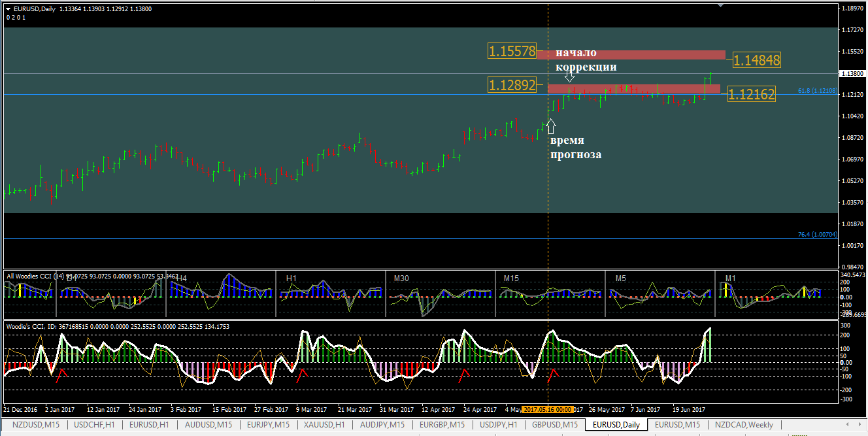The width and height of the screenshot is (868, 436).
Task: Select the 'начало коррекции' text label
Action: coord(586,59)
